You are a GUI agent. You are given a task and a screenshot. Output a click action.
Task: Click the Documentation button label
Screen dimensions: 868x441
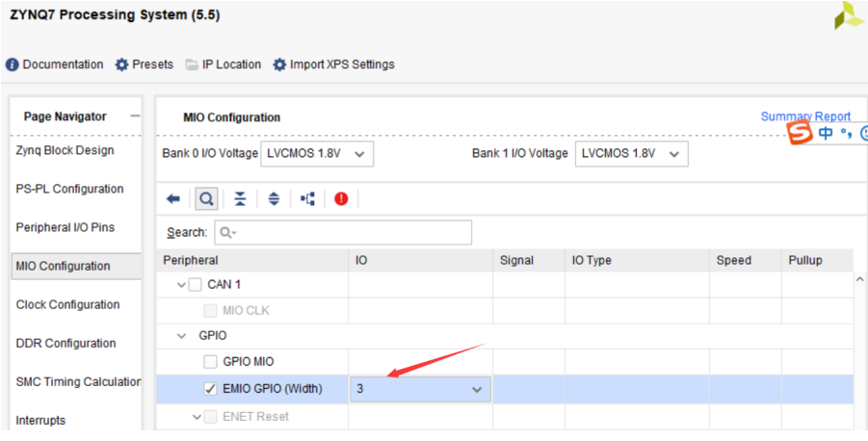tap(63, 65)
